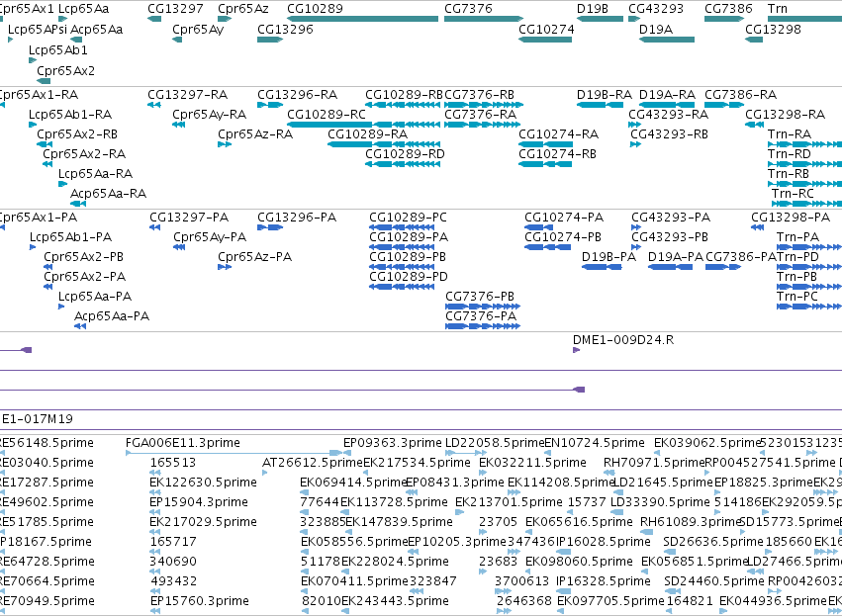Select the CG7386 gene name in the gene track

pyautogui.click(x=728, y=9)
